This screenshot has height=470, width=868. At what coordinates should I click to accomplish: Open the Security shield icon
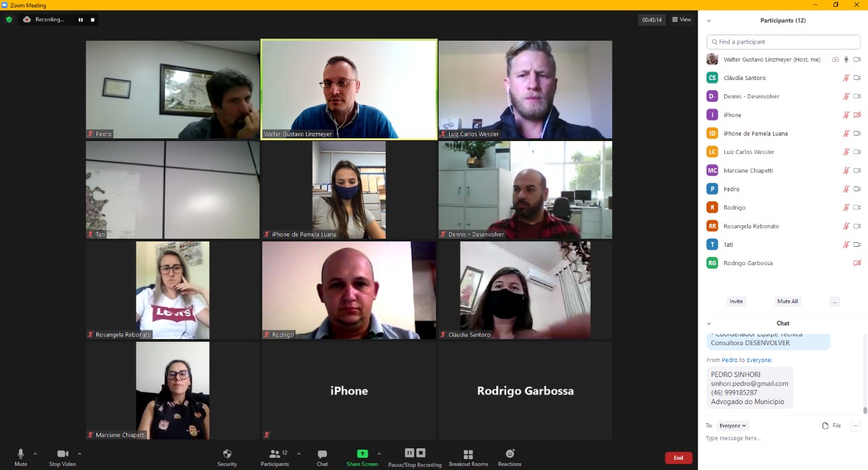(x=227, y=454)
